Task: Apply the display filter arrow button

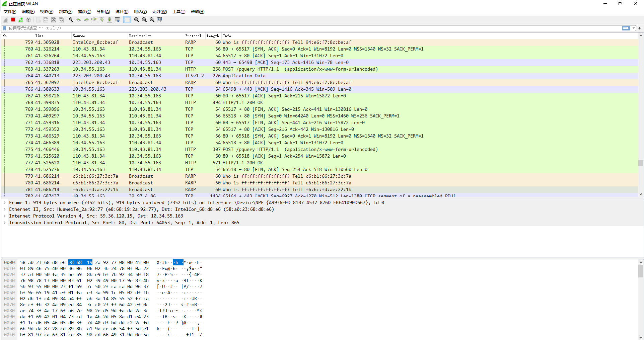Action: pos(626,28)
